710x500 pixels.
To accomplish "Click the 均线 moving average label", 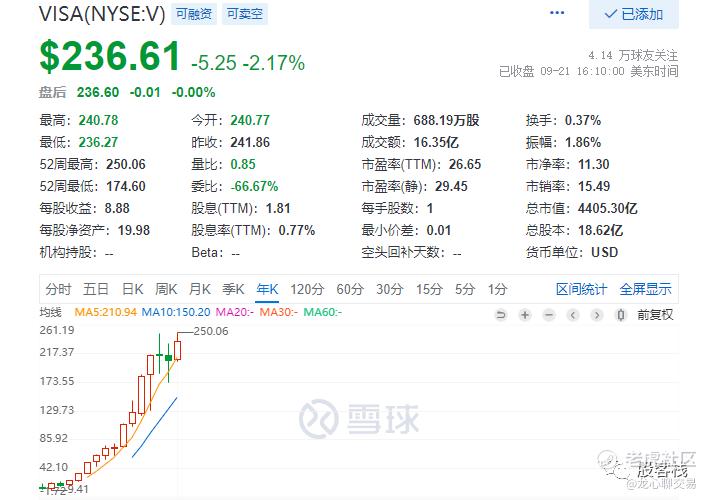I will click(50, 312).
